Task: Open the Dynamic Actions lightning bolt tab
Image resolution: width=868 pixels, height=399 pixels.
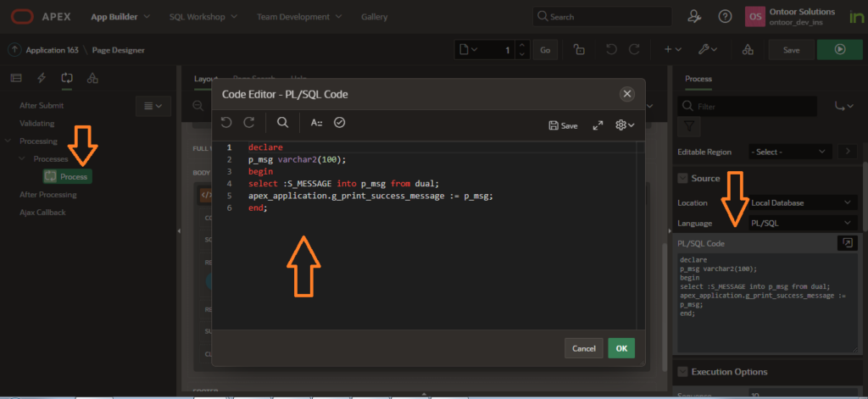Action: 42,79
